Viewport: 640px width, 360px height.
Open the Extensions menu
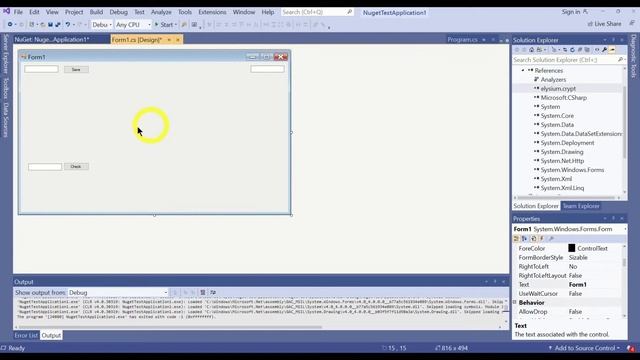[x=212, y=12]
